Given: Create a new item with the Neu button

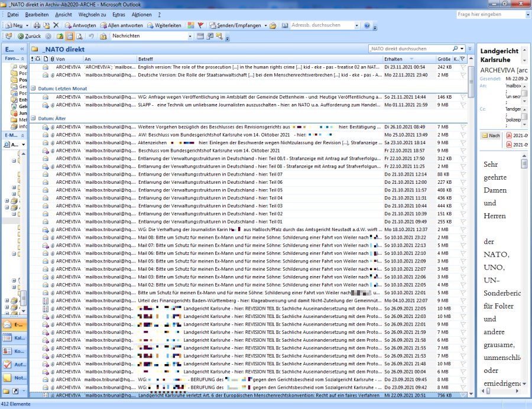Looking at the screenshot, I should tap(14, 25).
